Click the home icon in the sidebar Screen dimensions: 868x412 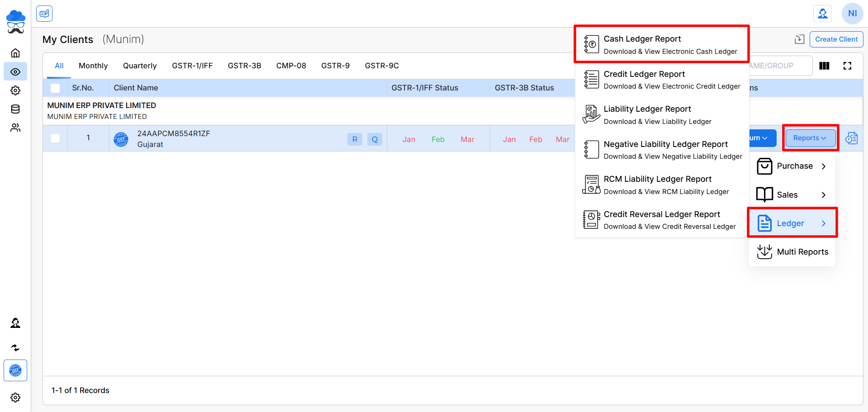[15, 53]
